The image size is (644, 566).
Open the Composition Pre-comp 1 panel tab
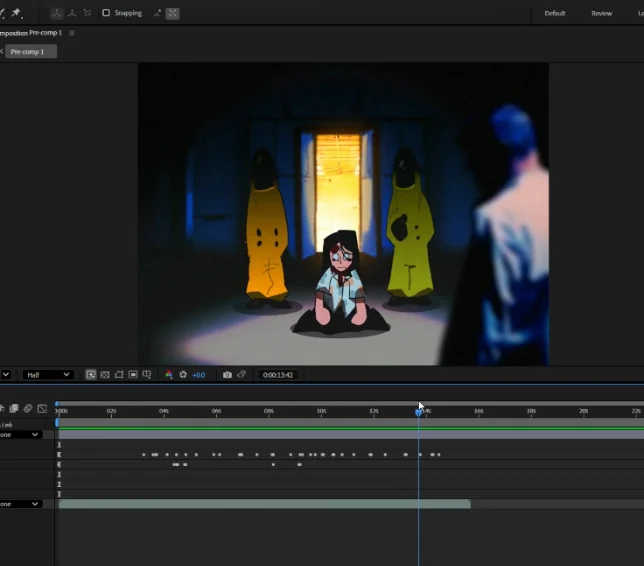coord(31,33)
